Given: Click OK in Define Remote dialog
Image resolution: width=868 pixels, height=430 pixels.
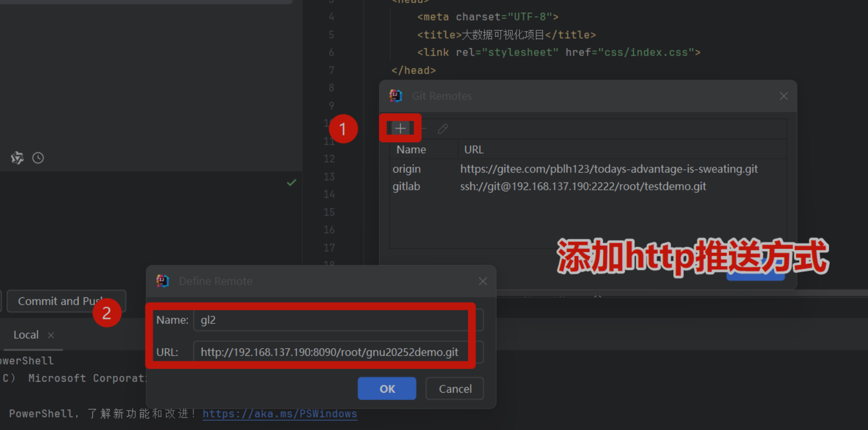Looking at the screenshot, I should pos(387,389).
